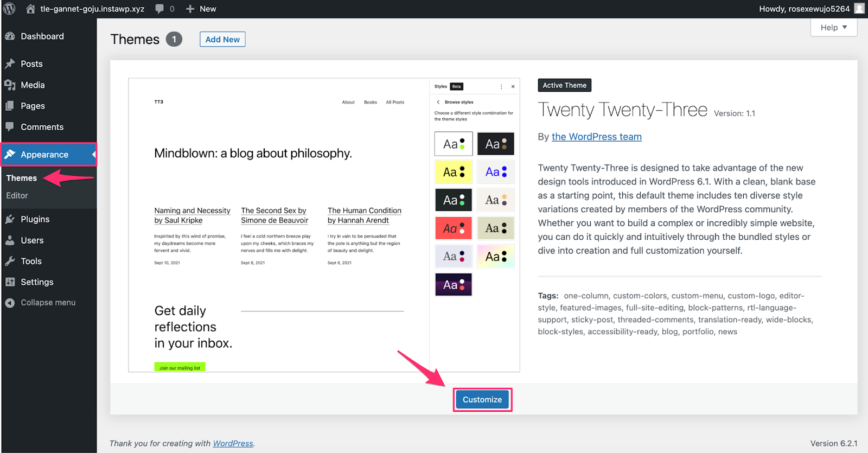Image resolution: width=868 pixels, height=453 pixels.
Task: Open Tools from the sidebar
Action: click(x=31, y=261)
